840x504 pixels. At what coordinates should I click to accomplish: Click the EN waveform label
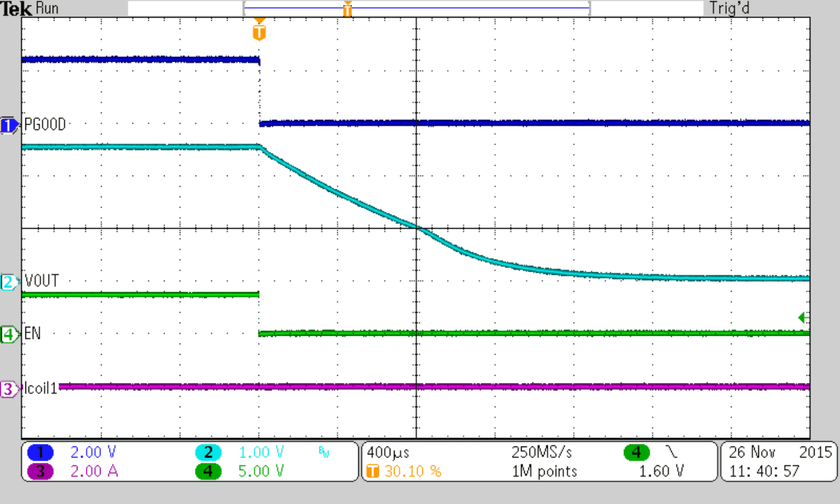tap(33, 333)
